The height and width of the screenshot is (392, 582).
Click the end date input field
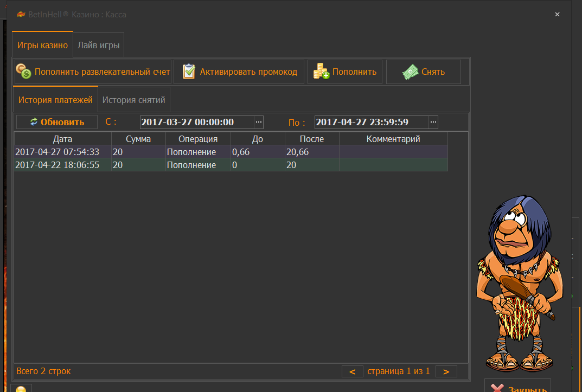371,122
